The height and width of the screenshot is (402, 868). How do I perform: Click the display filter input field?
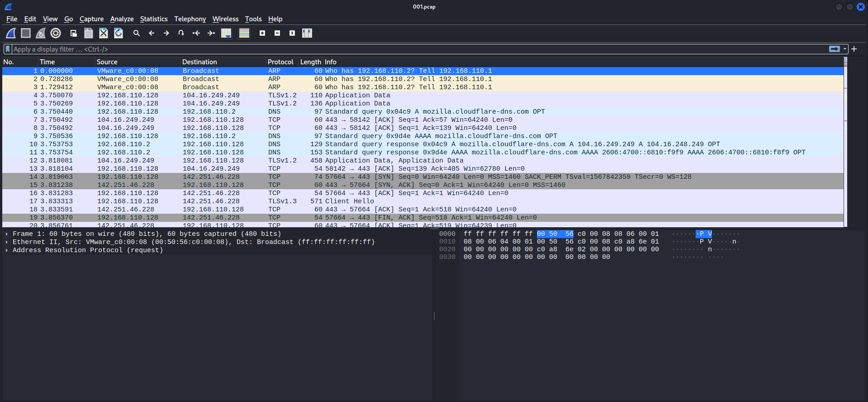pos(420,49)
